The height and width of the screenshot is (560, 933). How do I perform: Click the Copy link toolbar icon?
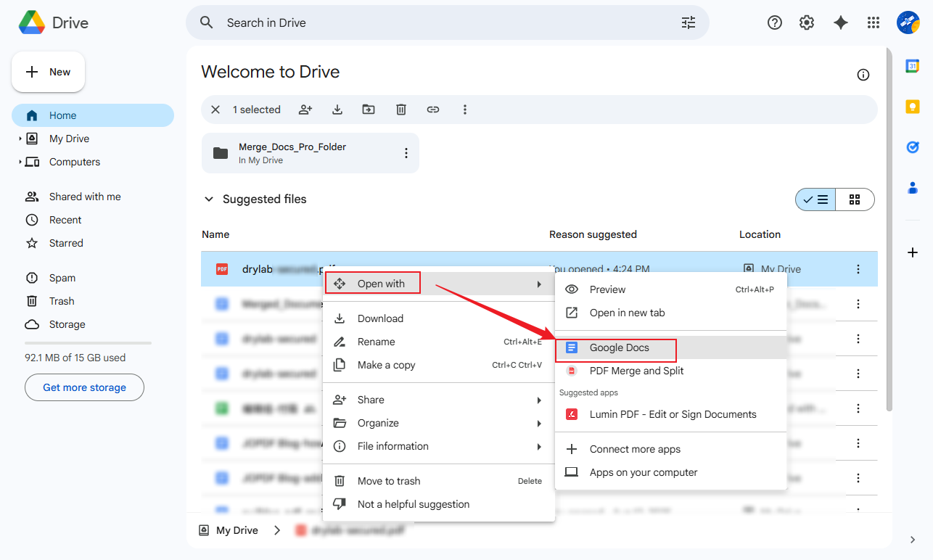tap(433, 110)
